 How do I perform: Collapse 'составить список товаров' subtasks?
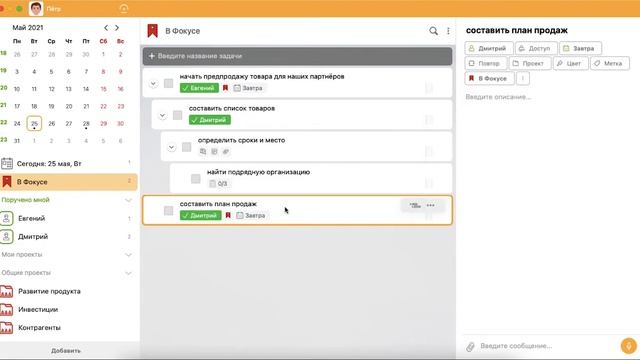point(162,115)
